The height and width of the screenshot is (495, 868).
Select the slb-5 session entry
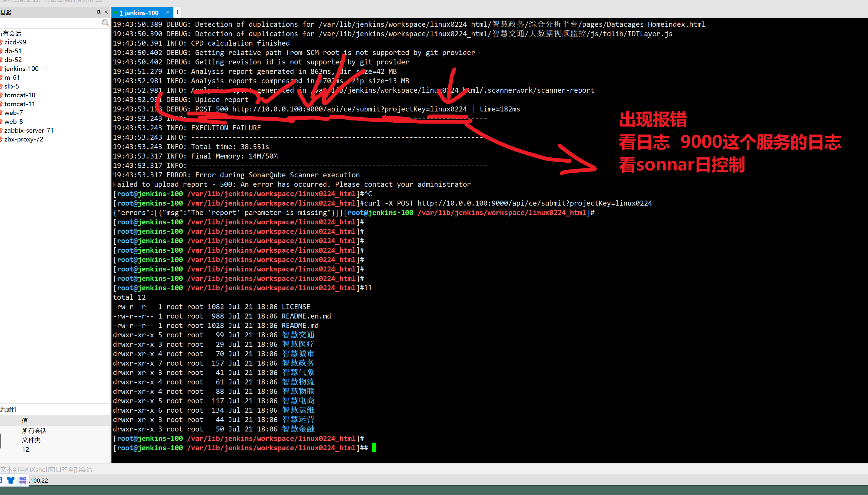(x=11, y=86)
